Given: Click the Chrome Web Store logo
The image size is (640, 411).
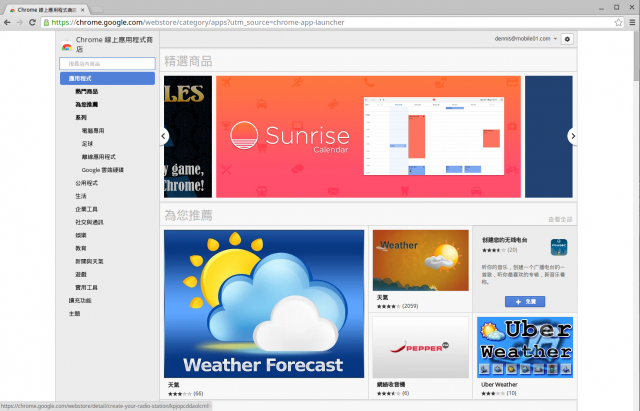Looking at the screenshot, I should pos(67,47).
